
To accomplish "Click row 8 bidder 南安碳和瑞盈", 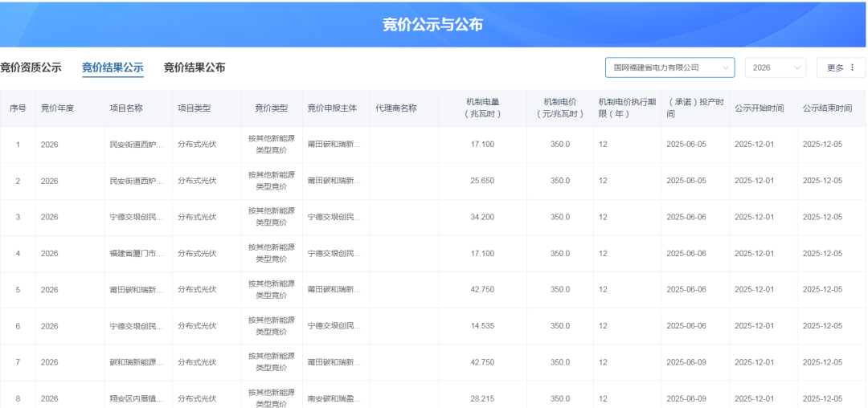I will (x=334, y=398).
